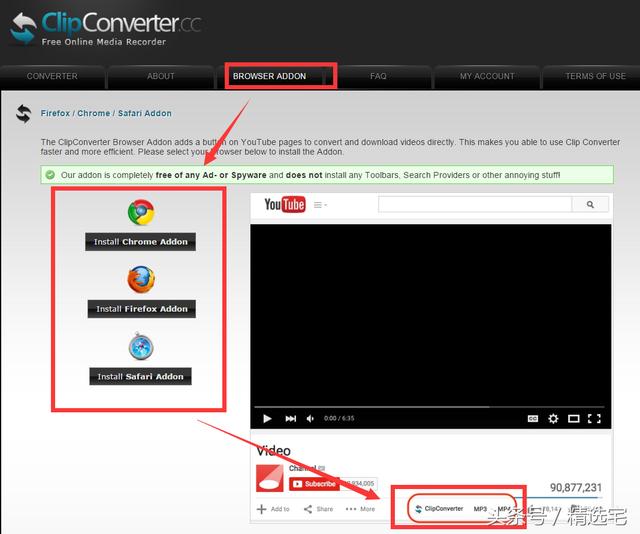
Task: Click the red Subscribe button
Action: pos(314,484)
